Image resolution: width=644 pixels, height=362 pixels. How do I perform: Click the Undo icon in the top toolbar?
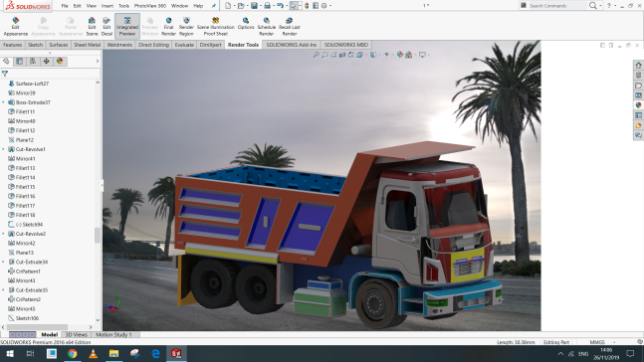coord(280,6)
